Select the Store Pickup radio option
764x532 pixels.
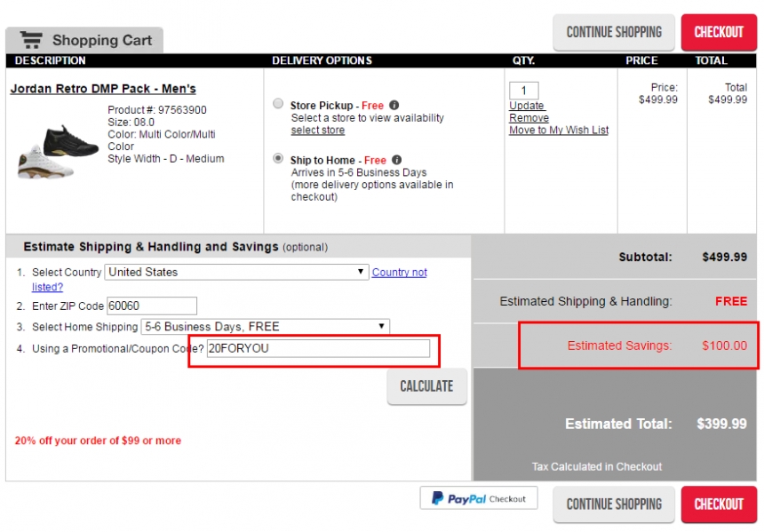pyautogui.click(x=278, y=104)
